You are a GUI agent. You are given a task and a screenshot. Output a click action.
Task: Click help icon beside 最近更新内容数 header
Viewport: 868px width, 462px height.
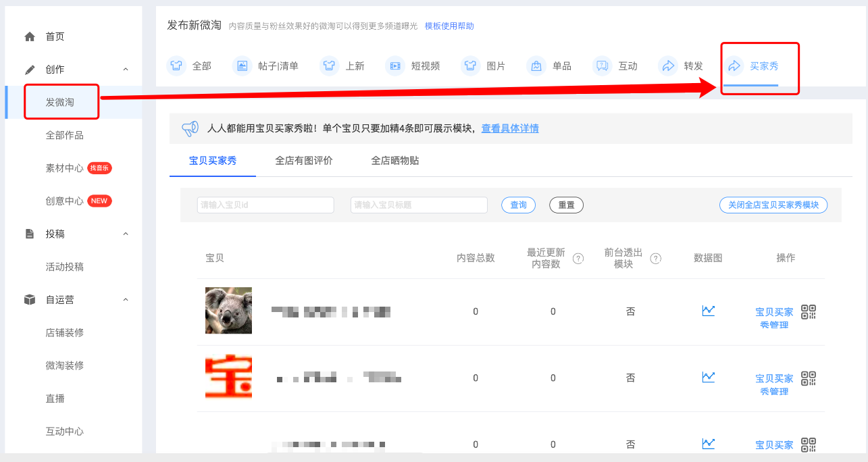coord(578,258)
